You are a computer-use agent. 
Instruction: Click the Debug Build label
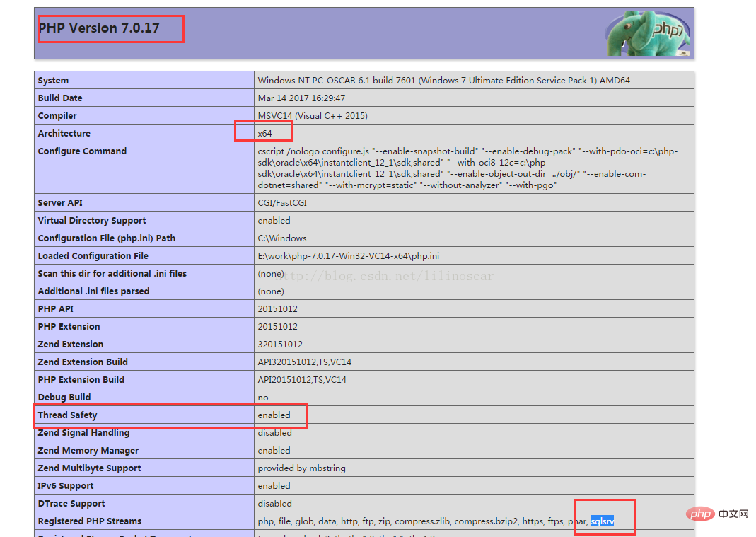tap(64, 398)
